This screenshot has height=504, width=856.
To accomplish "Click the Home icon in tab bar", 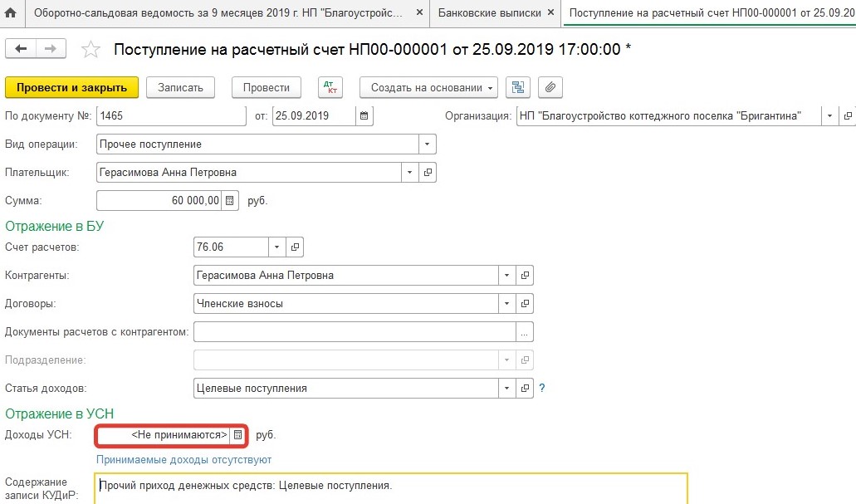I will [11, 13].
